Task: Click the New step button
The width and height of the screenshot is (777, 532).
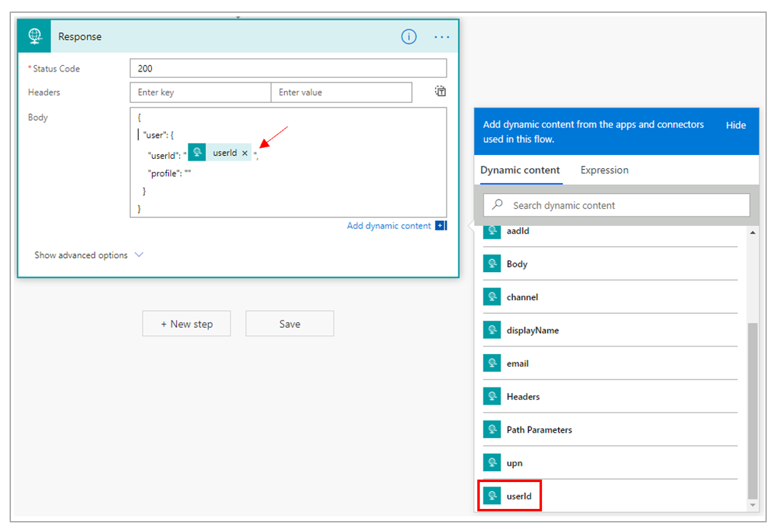Action: tap(186, 324)
